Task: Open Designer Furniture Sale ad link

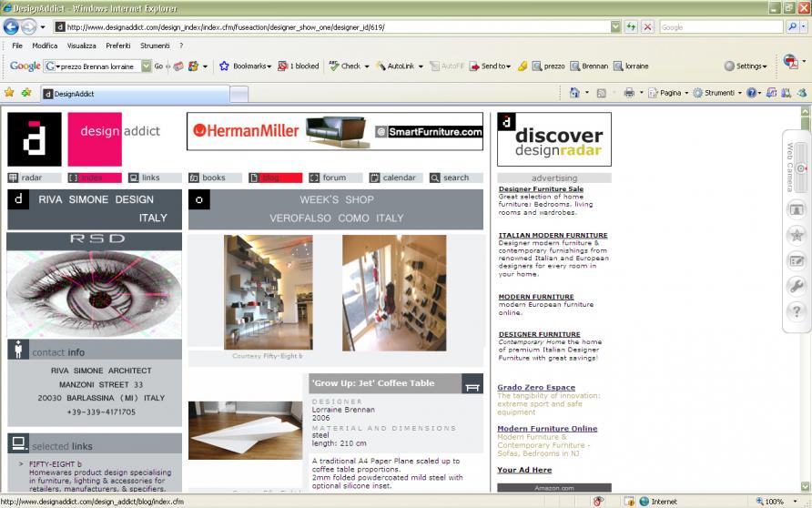Action: 541,189
